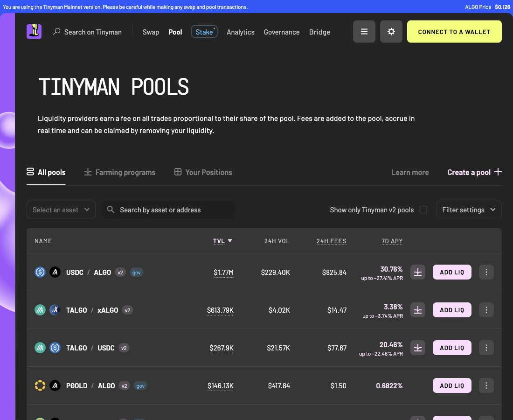Select the All pools tab

coord(46,172)
